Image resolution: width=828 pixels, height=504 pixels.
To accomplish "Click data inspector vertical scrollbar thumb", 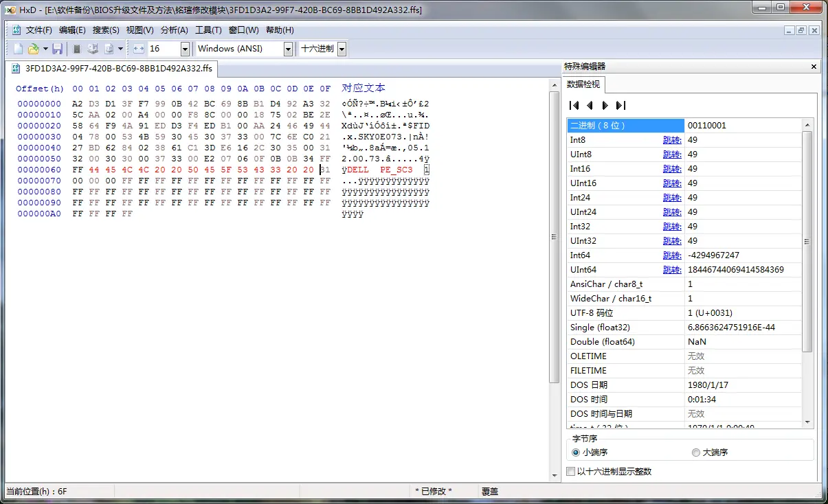I will [807, 241].
